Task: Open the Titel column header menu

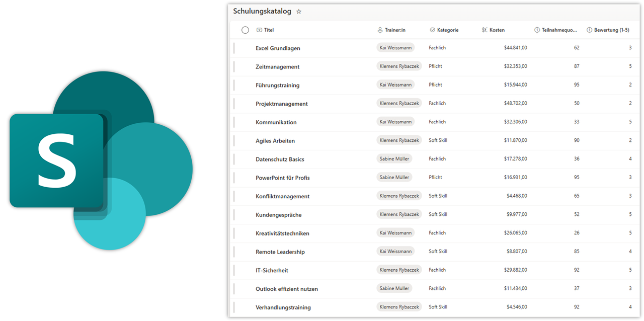Action: pyautogui.click(x=269, y=30)
